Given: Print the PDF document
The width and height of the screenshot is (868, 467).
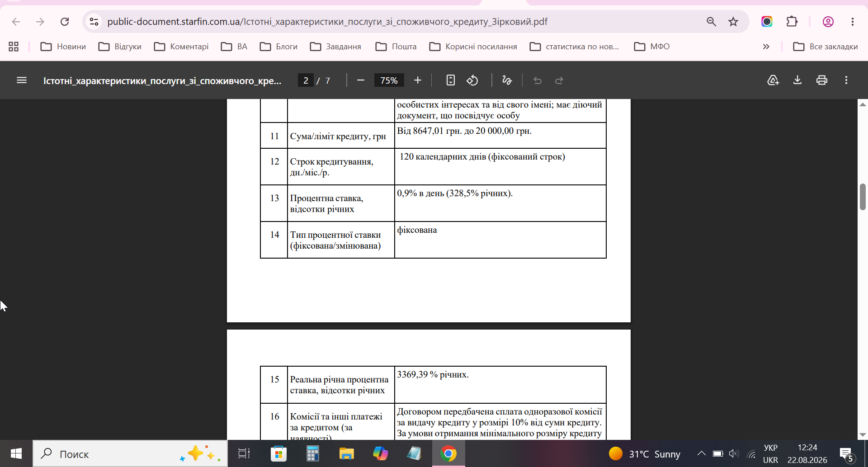Looking at the screenshot, I should point(822,80).
